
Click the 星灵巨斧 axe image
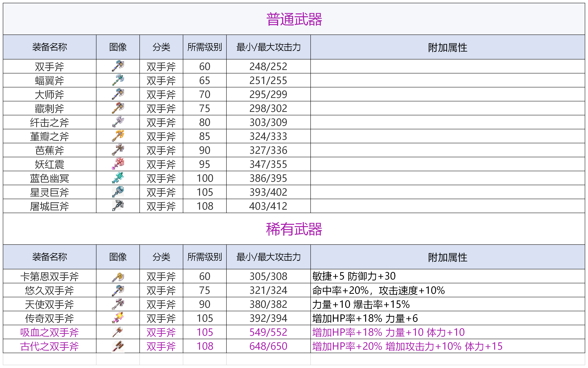pyautogui.click(x=118, y=192)
